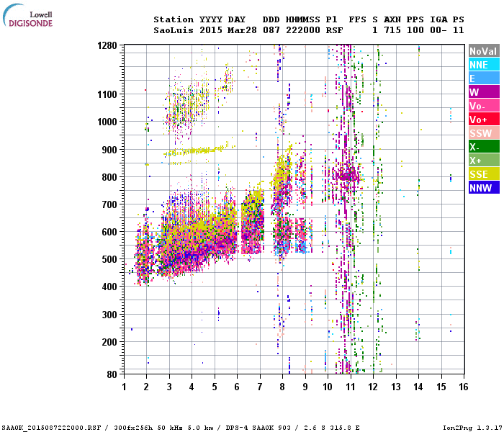Choose the SSE yellow legend swatch
Viewport: 504px width, 432px height.
pos(484,174)
